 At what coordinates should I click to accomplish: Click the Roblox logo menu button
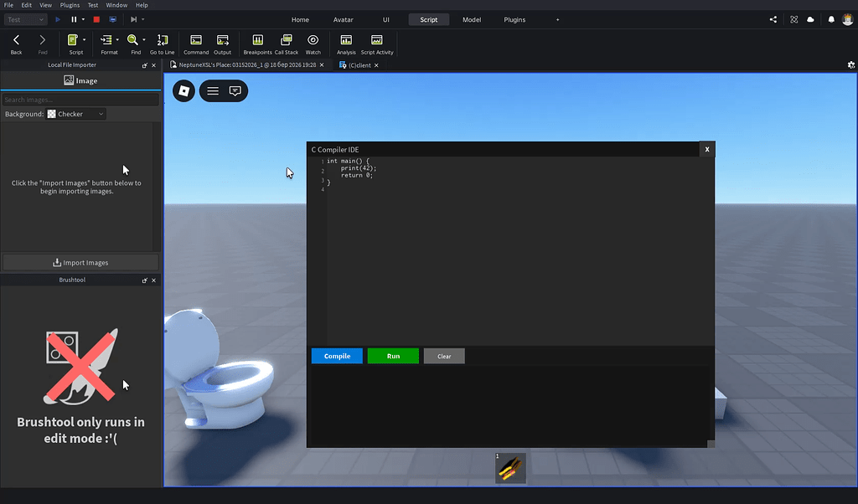click(183, 90)
